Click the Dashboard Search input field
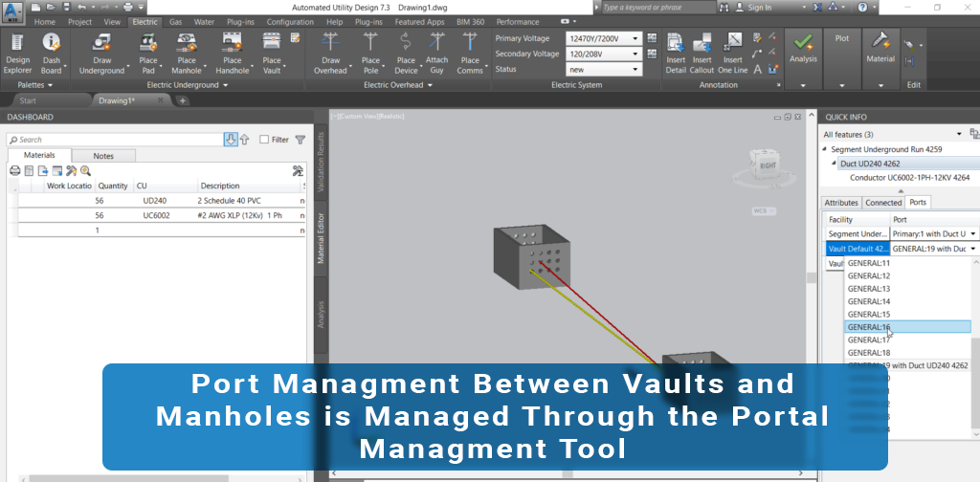Screen dimensions: 980x482 click(116, 140)
